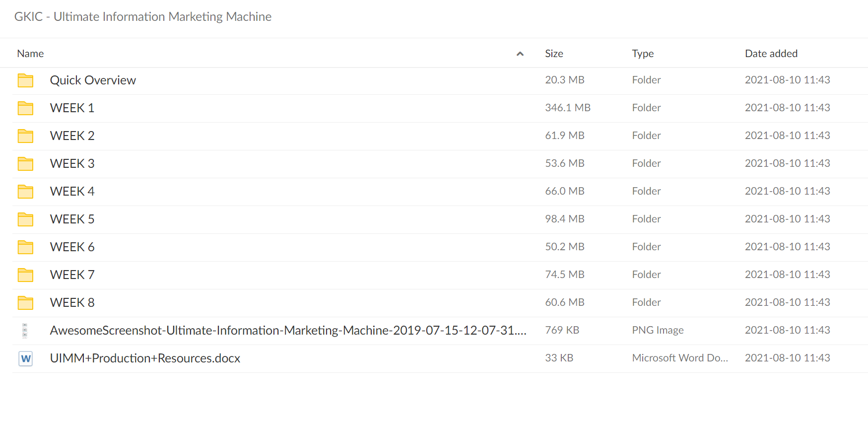Toggle sort order with the Name column arrow
Viewport: 868px width, 422px height.
(x=520, y=54)
